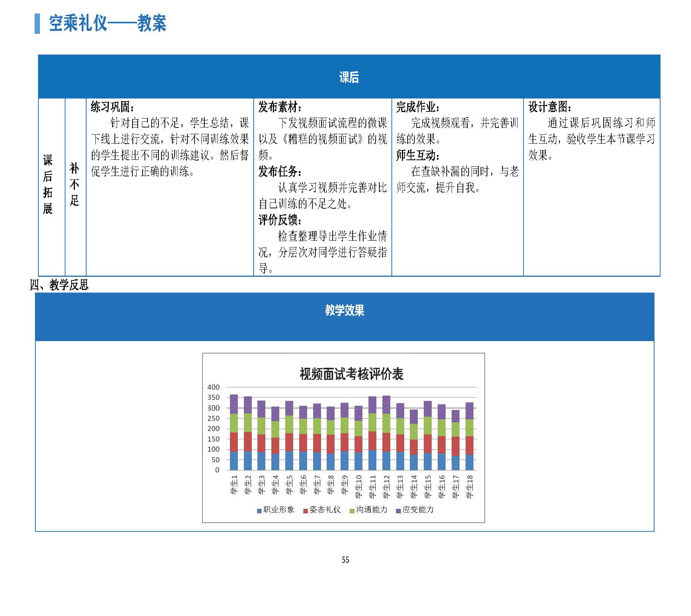Select the 学生12 stacked bar

386,433
